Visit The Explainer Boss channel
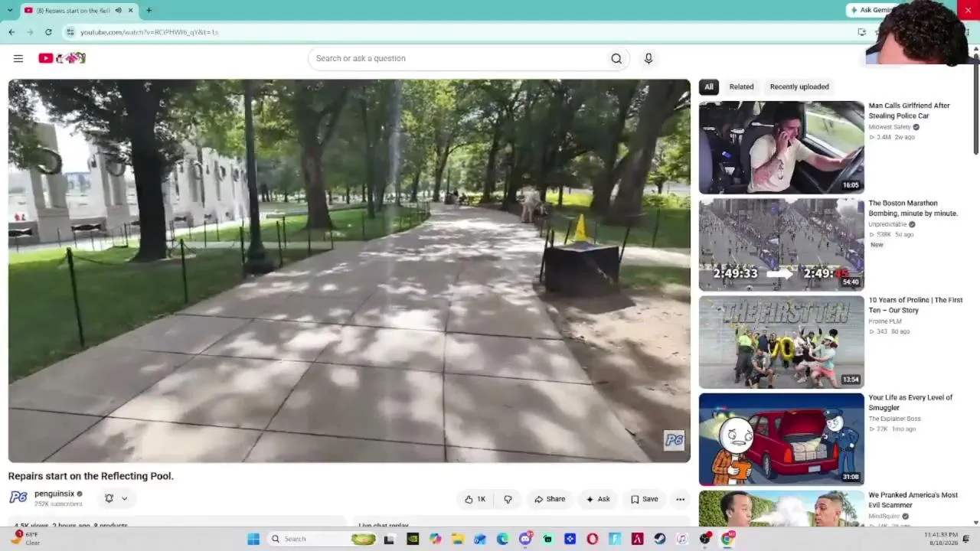This screenshot has height=551, width=980. (894, 419)
